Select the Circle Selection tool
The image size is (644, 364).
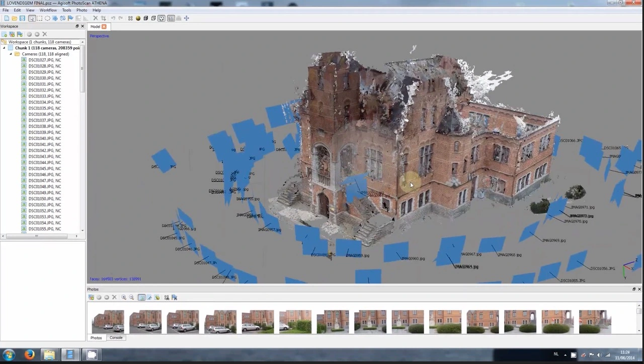click(47, 18)
